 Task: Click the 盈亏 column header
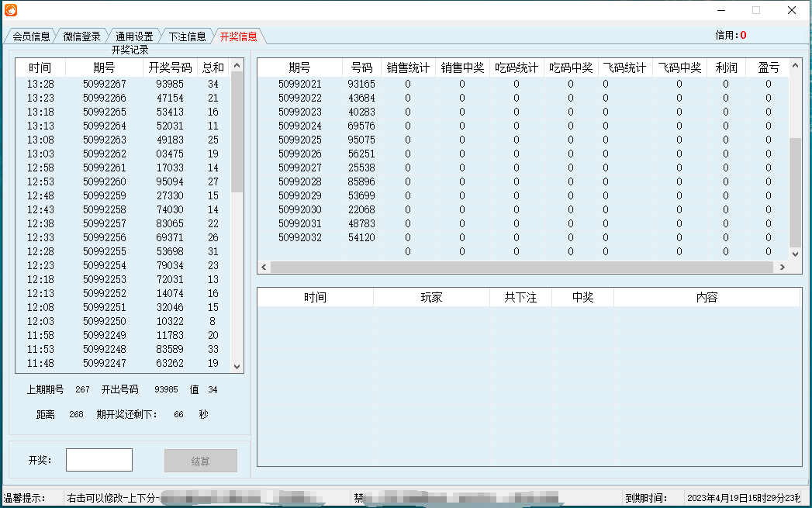point(768,67)
